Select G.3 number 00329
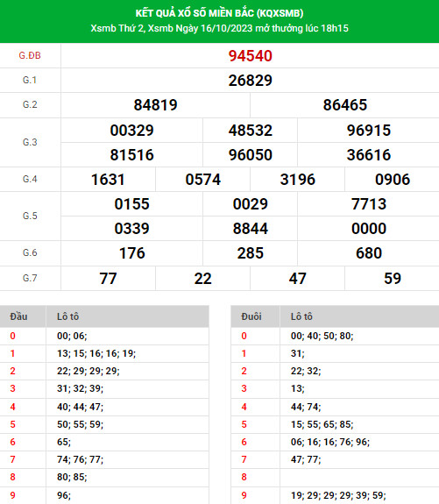Viewport: 439px width, 504px height. [131, 131]
